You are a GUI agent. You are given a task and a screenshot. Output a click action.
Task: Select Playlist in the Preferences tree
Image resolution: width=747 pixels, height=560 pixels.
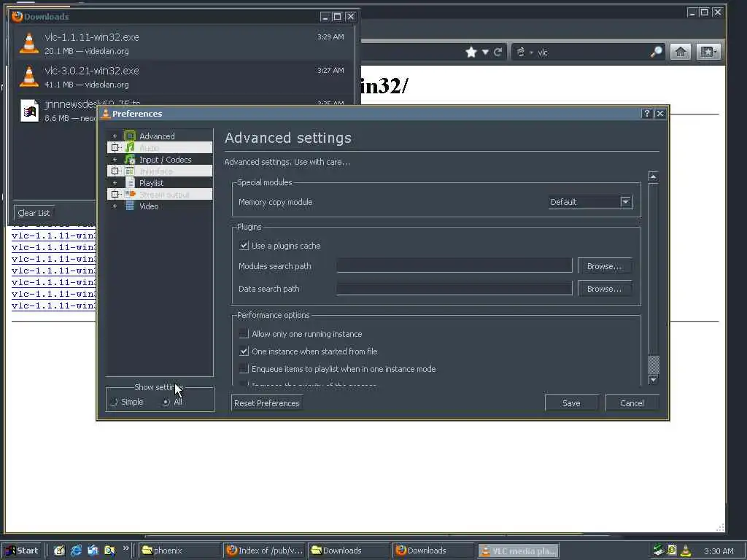coord(152,183)
